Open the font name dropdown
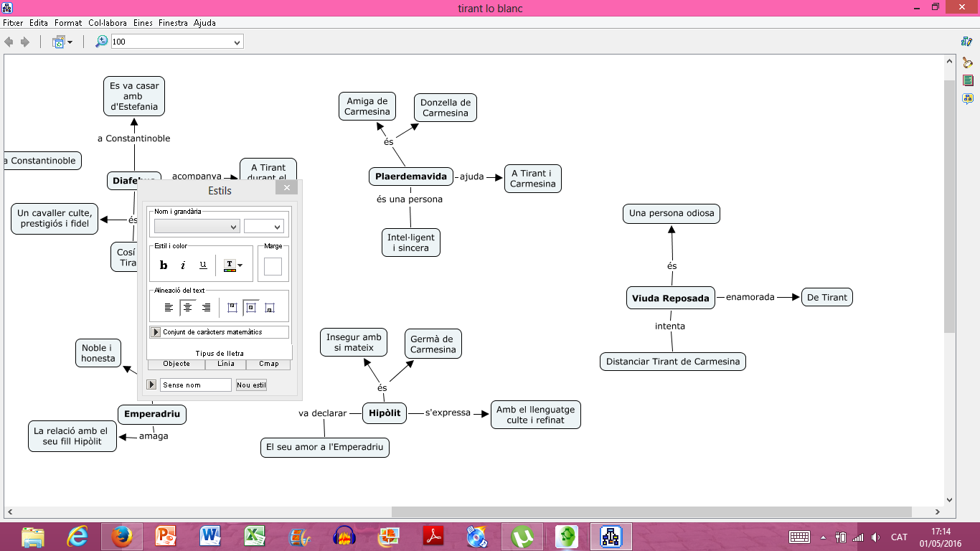The height and width of the screenshot is (551, 980). point(197,226)
